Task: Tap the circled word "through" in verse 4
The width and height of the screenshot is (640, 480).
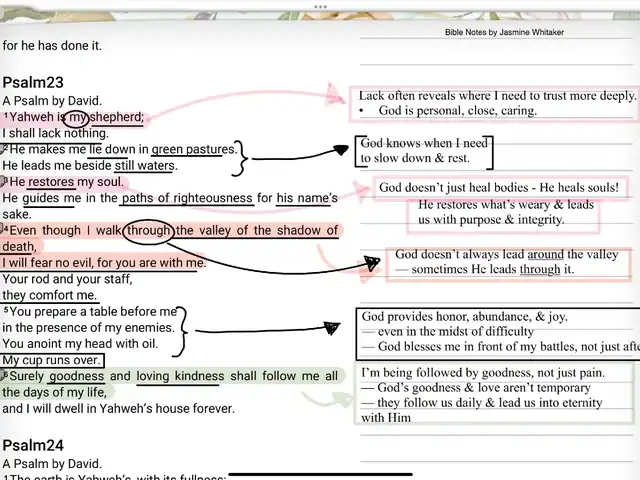Action: 149,231
